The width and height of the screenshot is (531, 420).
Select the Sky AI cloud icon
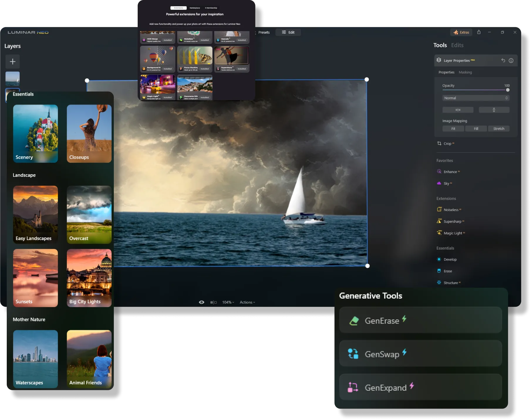(439, 183)
